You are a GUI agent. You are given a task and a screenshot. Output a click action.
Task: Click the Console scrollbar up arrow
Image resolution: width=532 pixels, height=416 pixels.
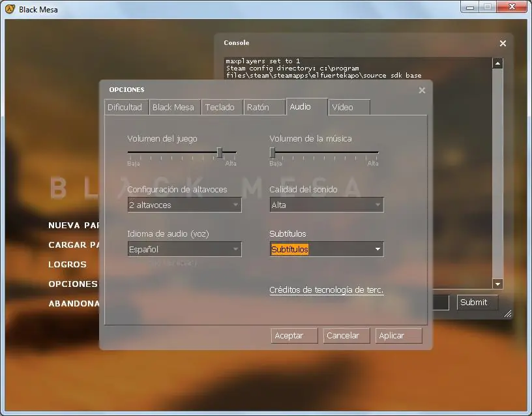497,63
